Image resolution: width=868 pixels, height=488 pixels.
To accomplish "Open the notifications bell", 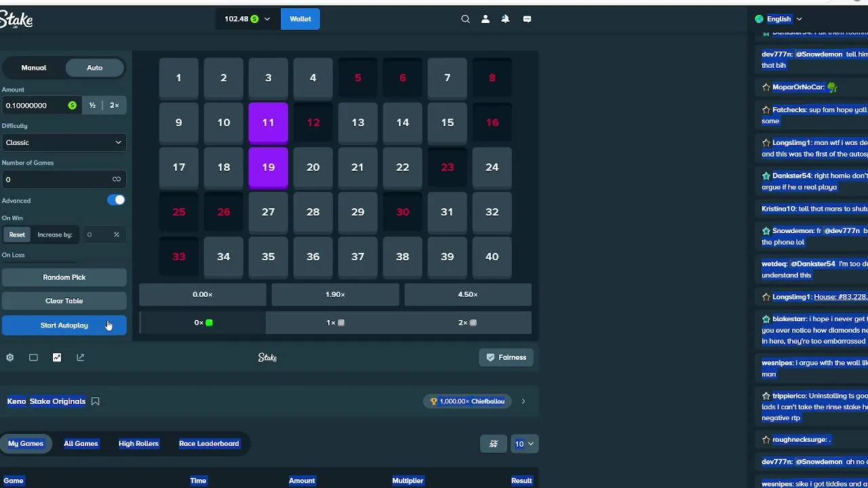I will click(505, 19).
